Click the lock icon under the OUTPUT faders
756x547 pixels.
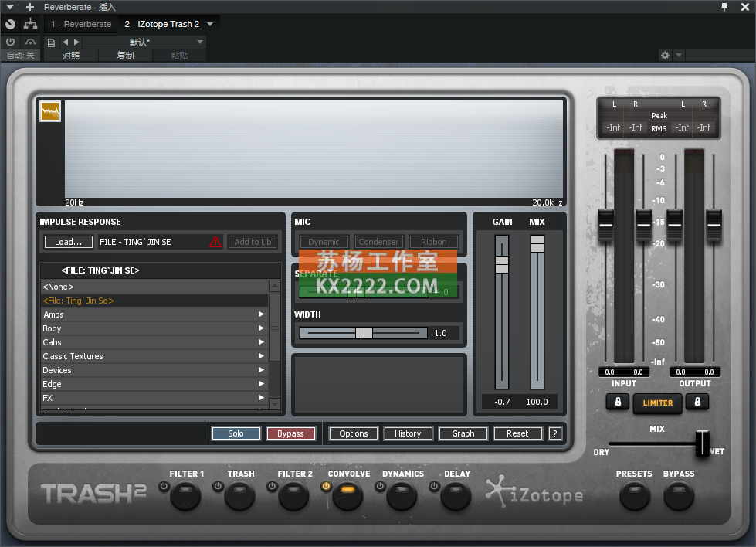click(697, 402)
